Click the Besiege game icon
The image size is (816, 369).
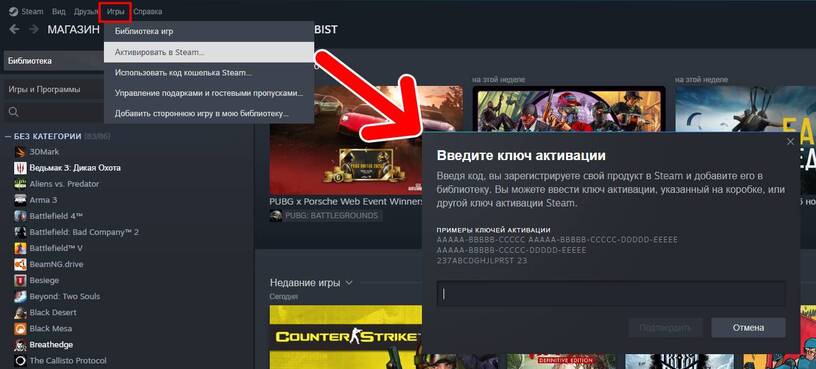click(20, 281)
